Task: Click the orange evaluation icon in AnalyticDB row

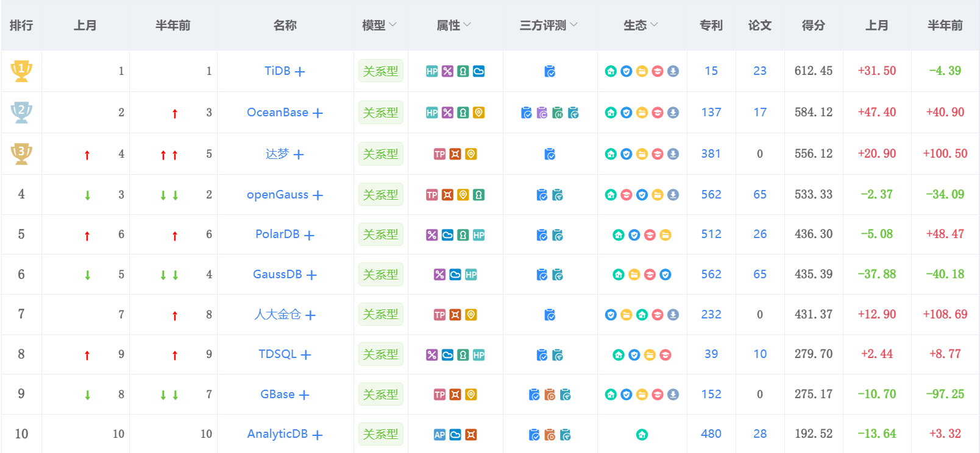Action: coord(550,435)
